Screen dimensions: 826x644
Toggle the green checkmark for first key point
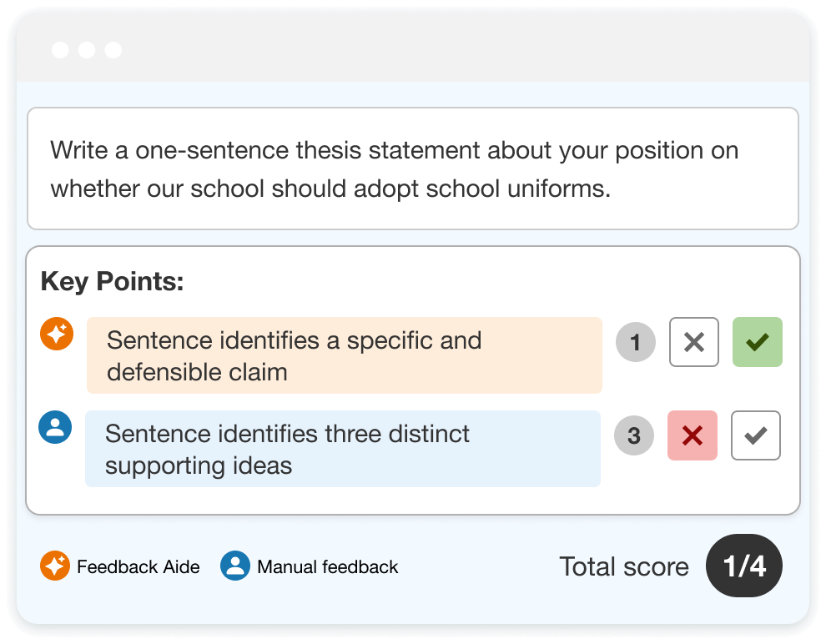click(x=757, y=342)
